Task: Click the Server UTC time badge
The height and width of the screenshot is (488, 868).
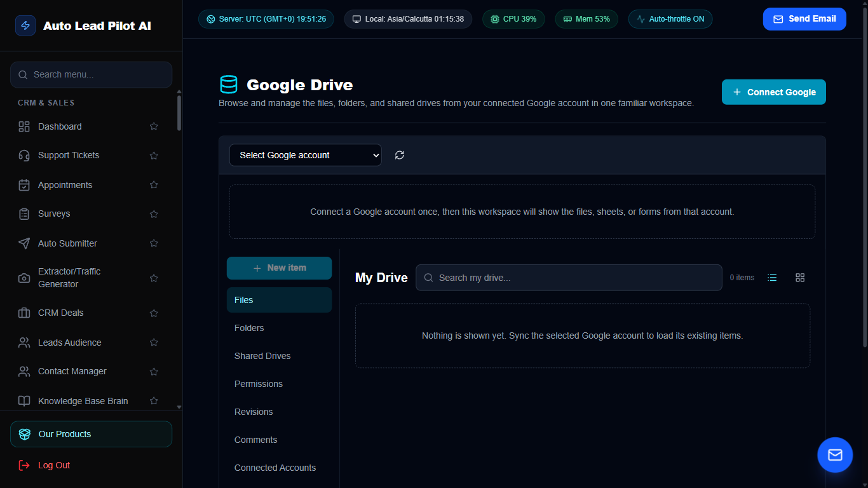Action: (266, 19)
